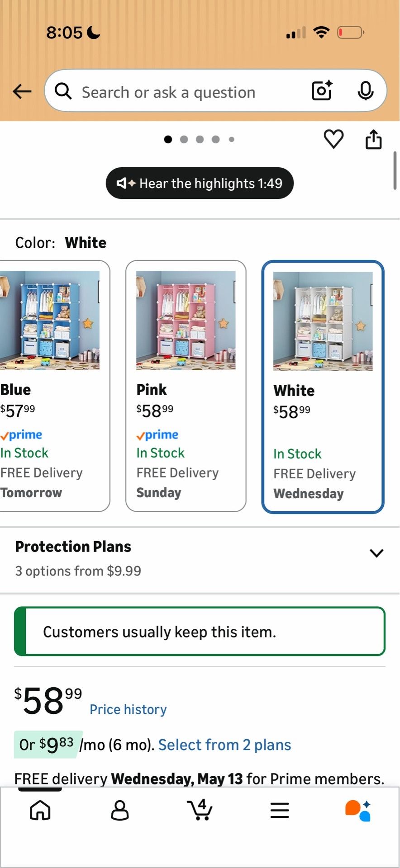This screenshot has width=400, height=868.
Task: Open account profile icon
Action: click(120, 810)
